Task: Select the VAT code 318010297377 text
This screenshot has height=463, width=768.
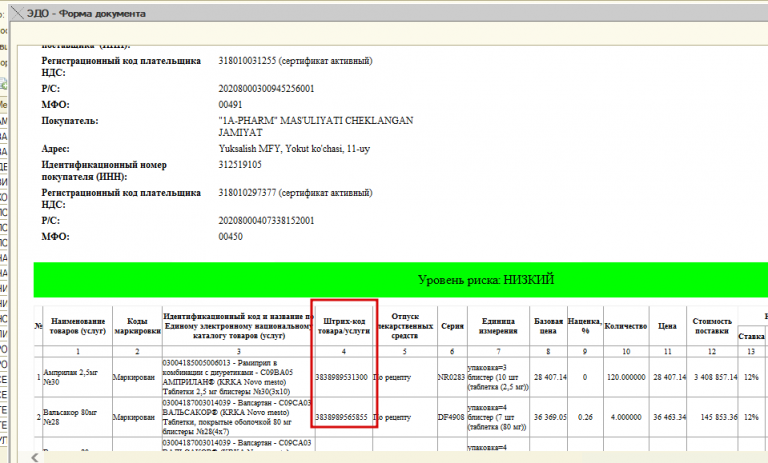Action: click(x=247, y=193)
